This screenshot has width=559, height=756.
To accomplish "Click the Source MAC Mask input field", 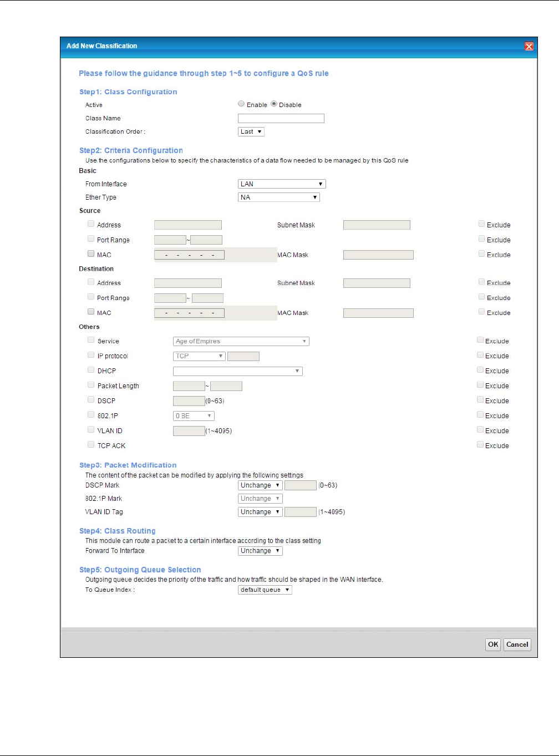I will click(x=378, y=255).
